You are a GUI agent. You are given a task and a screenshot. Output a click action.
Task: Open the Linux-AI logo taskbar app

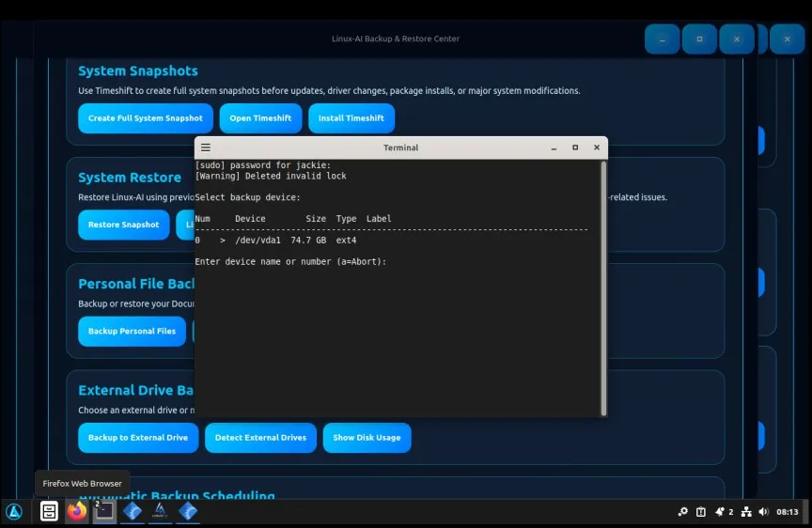point(160,511)
